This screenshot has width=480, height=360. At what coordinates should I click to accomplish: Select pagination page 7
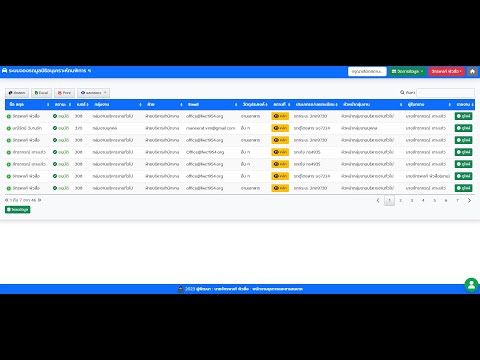pos(457,200)
